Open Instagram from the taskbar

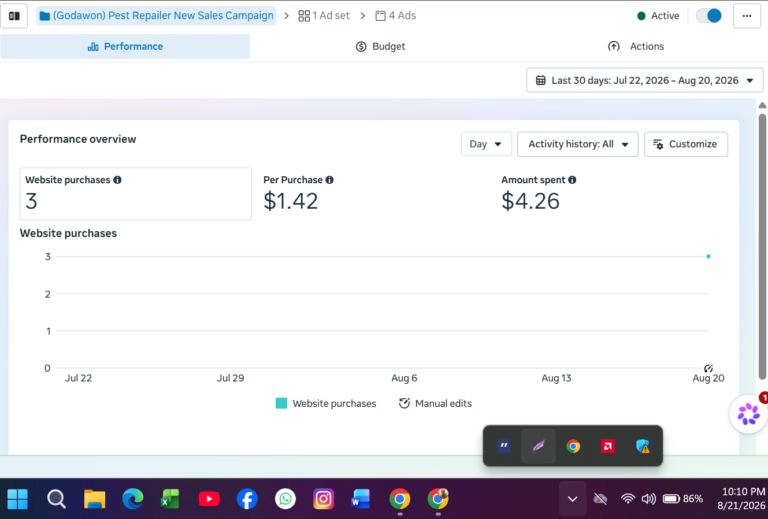(x=323, y=499)
